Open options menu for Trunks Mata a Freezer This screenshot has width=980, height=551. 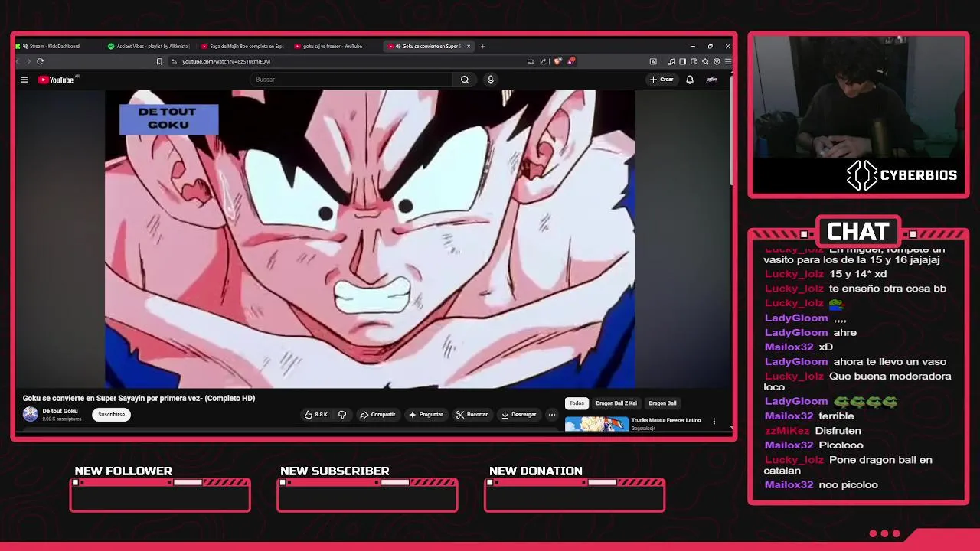(x=714, y=421)
